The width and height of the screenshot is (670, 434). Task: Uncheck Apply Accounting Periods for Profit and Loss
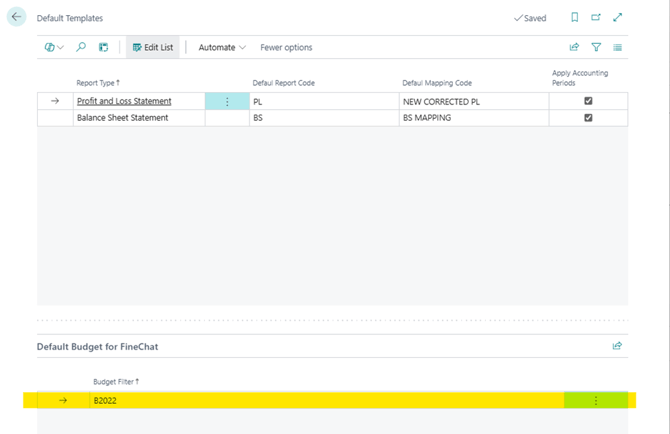coord(588,101)
